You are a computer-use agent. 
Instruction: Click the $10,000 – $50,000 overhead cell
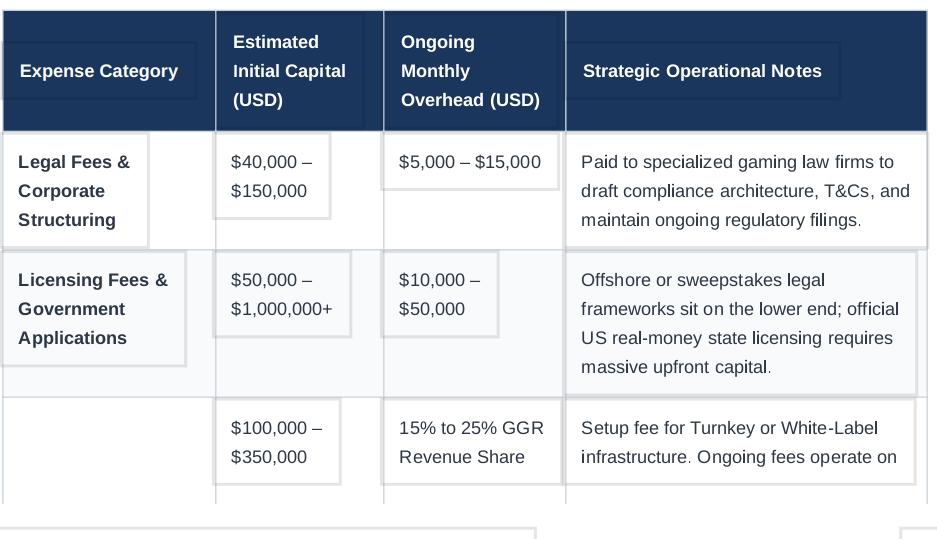pyautogui.click(x=474, y=323)
